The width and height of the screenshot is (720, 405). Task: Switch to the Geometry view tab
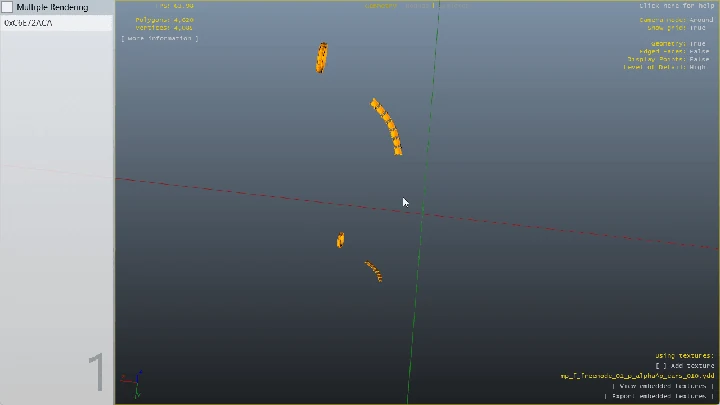click(x=381, y=6)
